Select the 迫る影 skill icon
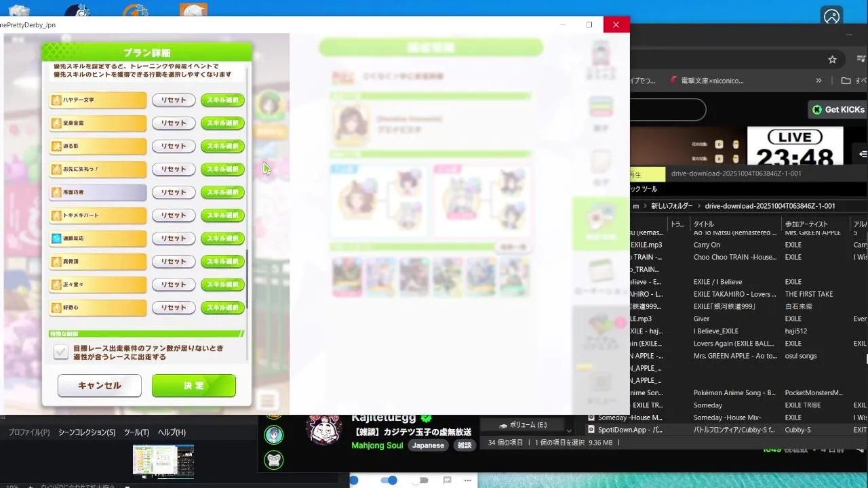This screenshot has width=868, height=488. [56, 146]
